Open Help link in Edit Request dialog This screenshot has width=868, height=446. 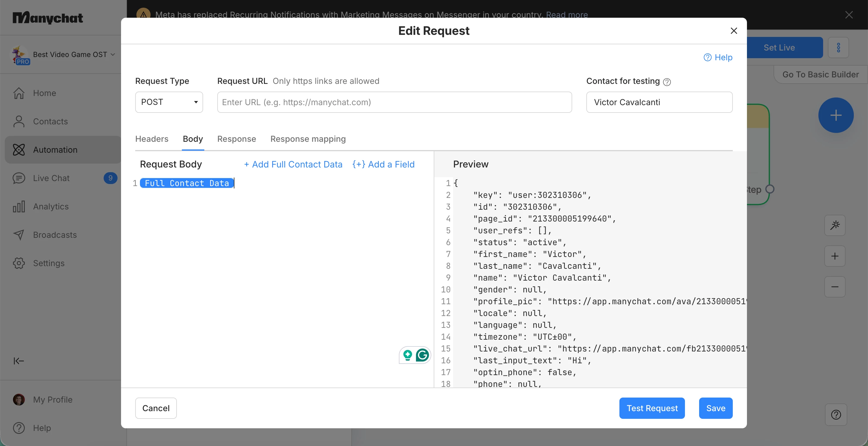(x=718, y=57)
